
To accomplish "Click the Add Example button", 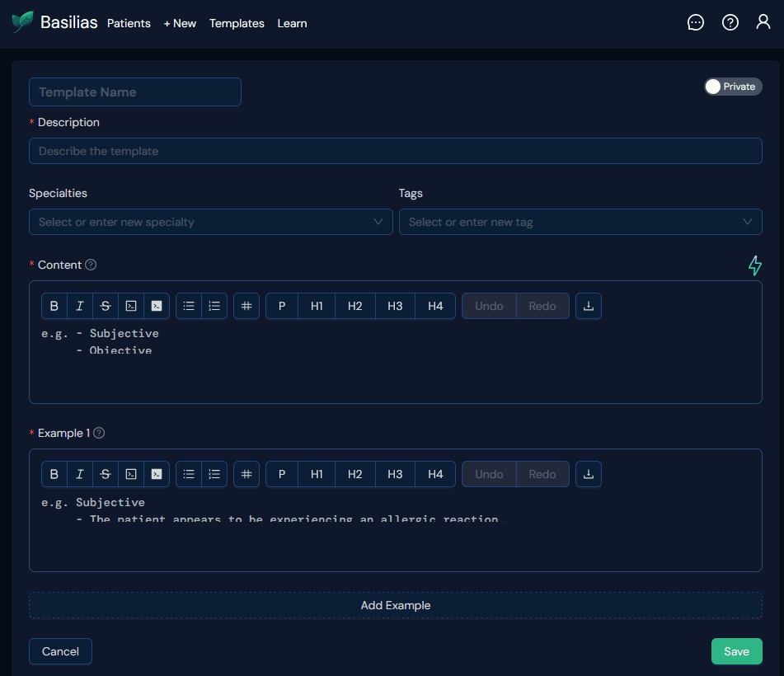I will click(x=396, y=605).
